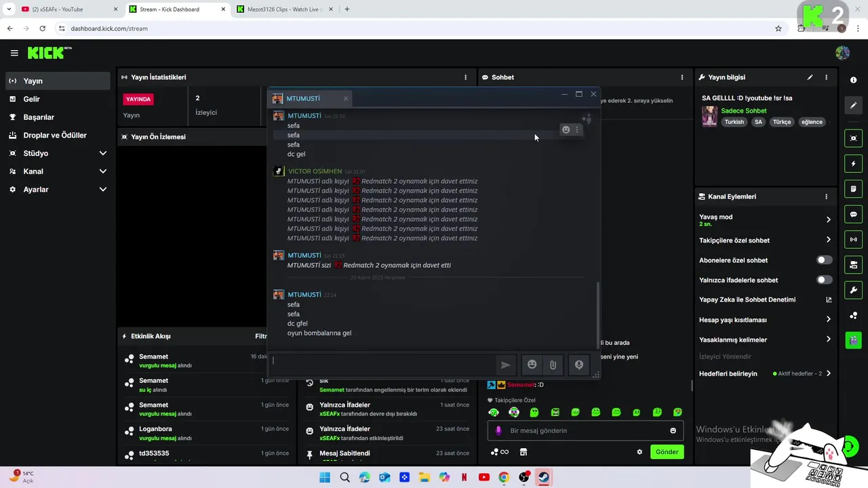Toggle Abonelere özel sohbet switch
868x488 pixels.
[x=824, y=260]
